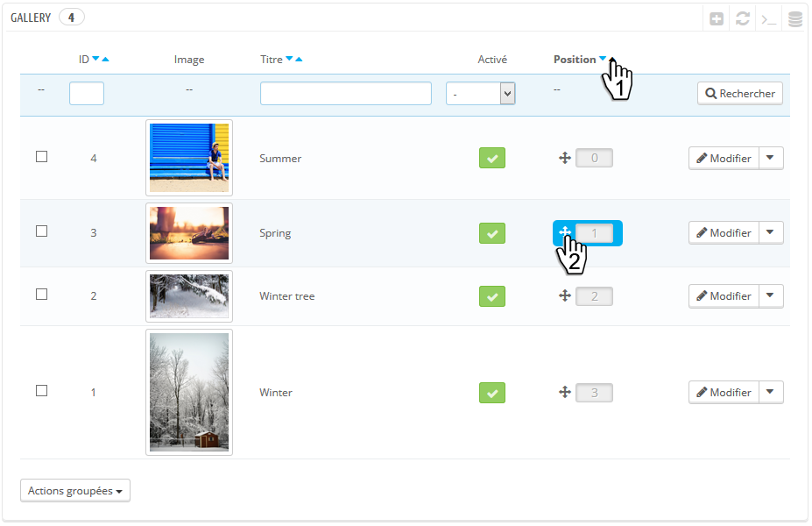Sort Position column descending
The width and height of the screenshot is (812, 526).
click(x=603, y=59)
